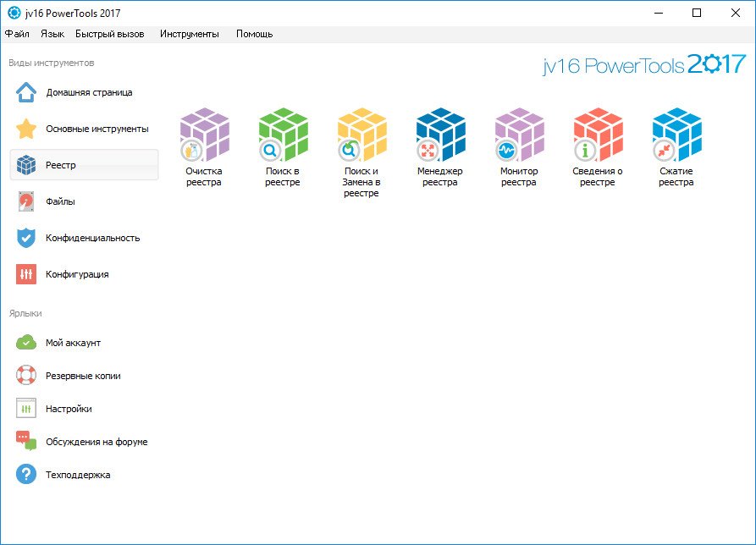
Task: Click the 'Очистка реестра' caption text
Action: 204,176
